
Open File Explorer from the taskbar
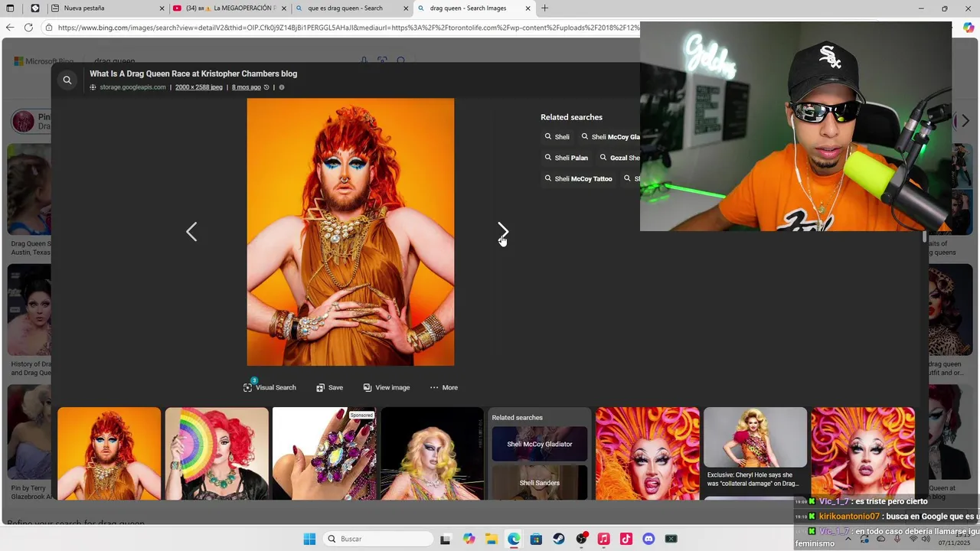(491, 539)
